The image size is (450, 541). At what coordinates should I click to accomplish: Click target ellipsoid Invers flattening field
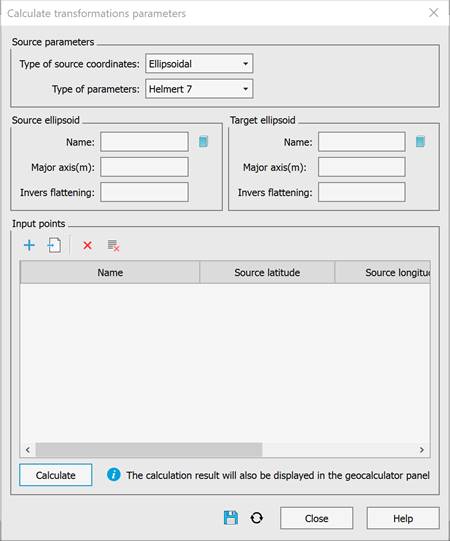tap(362, 192)
